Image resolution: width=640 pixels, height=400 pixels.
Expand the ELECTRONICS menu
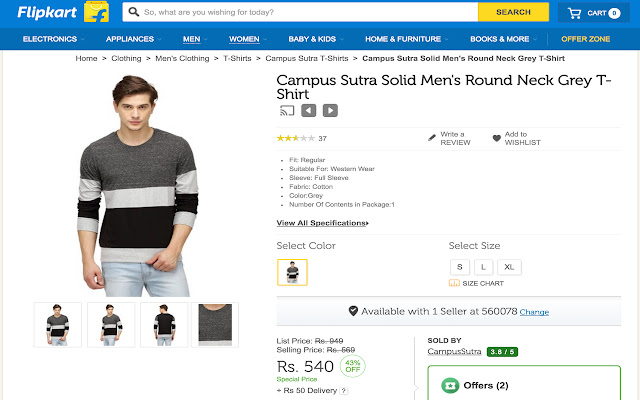click(53, 39)
